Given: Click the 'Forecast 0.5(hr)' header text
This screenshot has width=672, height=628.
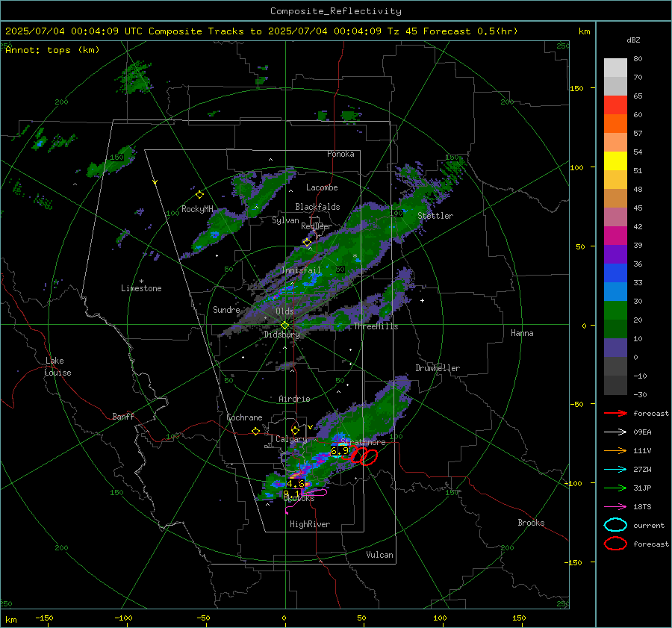Looking at the screenshot, I should [470, 31].
